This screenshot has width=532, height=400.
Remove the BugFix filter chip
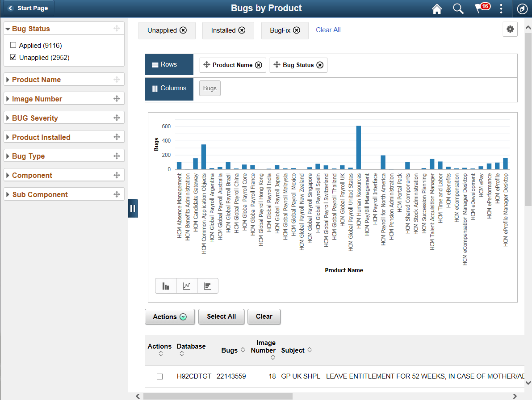coord(297,30)
